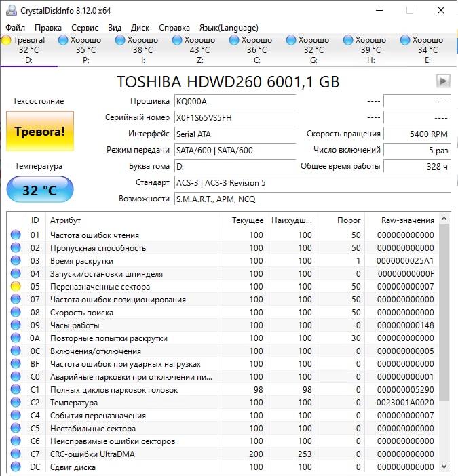Click the Стандарт field ACS-3 Revision 5

click(x=312, y=183)
